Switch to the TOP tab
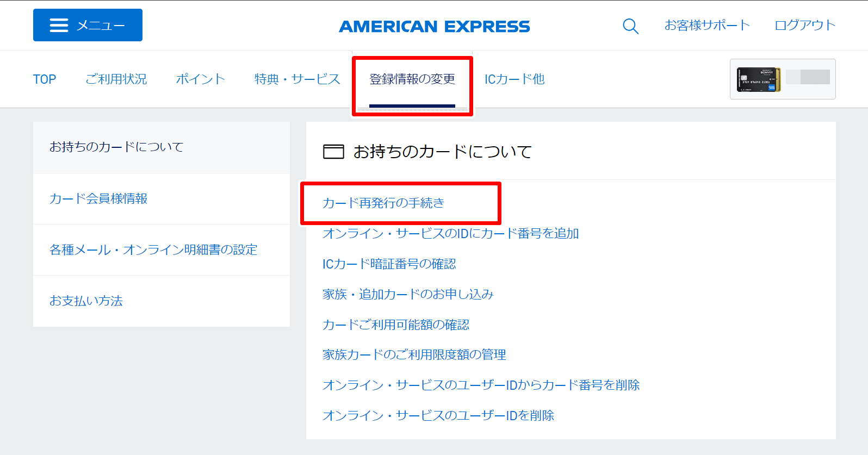This screenshot has height=455, width=868. [x=45, y=79]
